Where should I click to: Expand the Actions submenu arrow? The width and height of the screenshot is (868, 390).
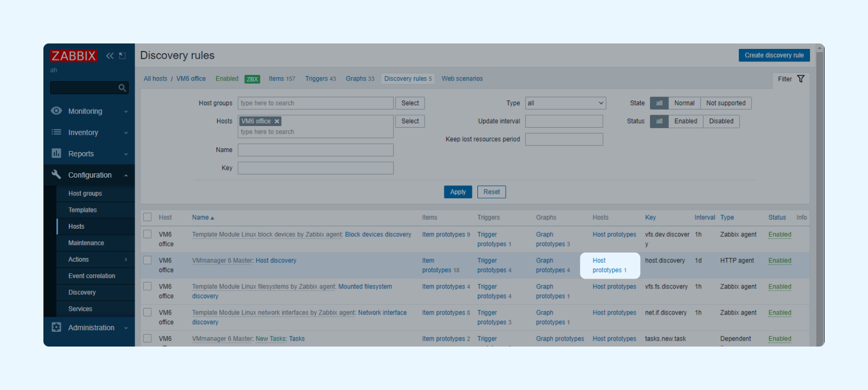[126, 260]
